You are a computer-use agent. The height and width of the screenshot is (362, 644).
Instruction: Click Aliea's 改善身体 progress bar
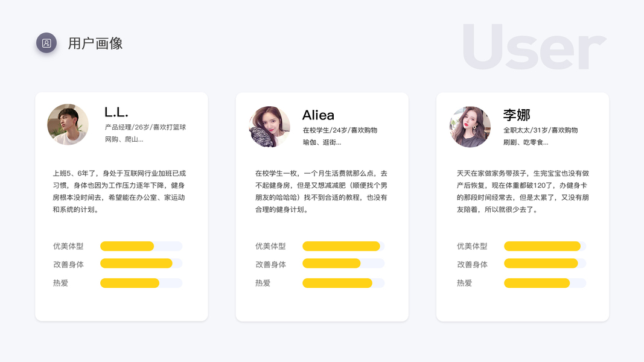pos(343,264)
